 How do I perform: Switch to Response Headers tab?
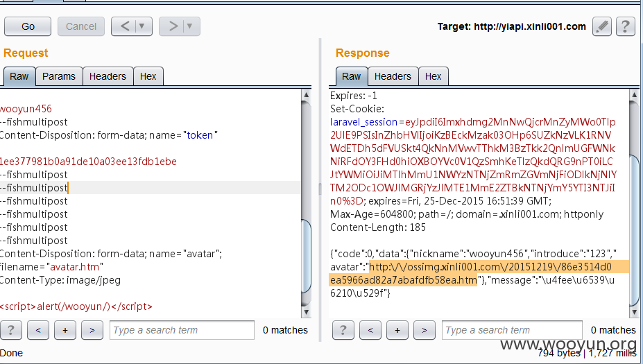click(x=393, y=76)
